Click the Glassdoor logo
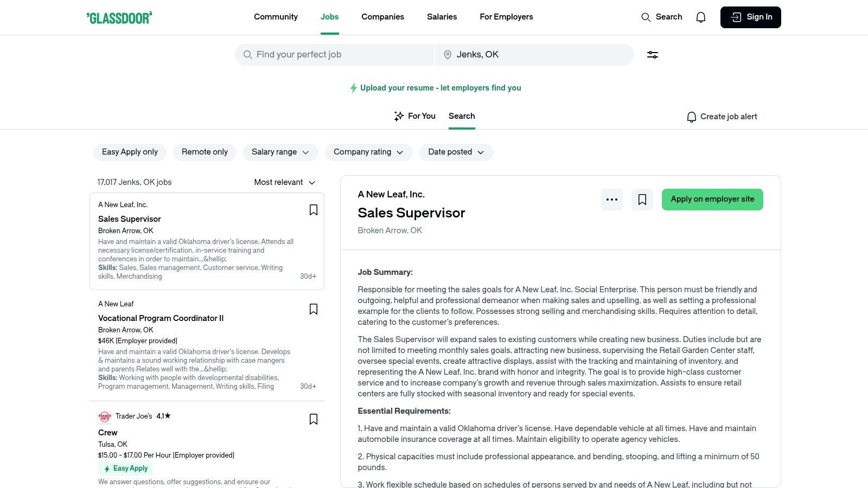 pos(119,18)
